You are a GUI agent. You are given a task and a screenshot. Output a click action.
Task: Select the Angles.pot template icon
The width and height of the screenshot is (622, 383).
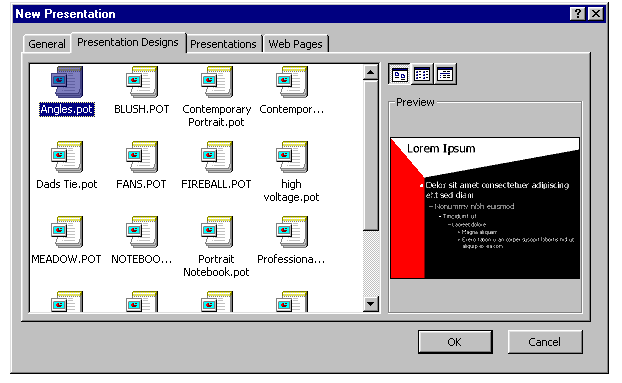[x=67, y=82]
